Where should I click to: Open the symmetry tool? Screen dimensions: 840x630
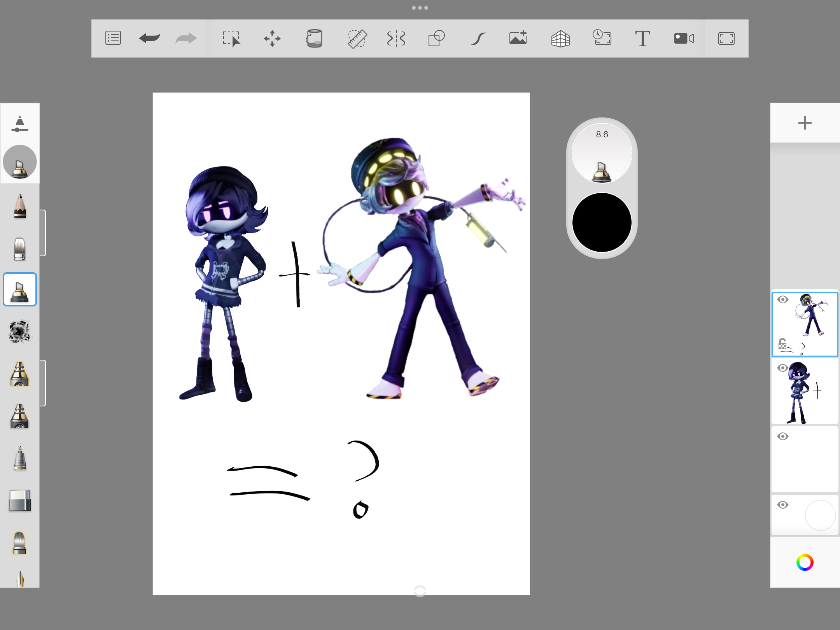tap(396, 38)
